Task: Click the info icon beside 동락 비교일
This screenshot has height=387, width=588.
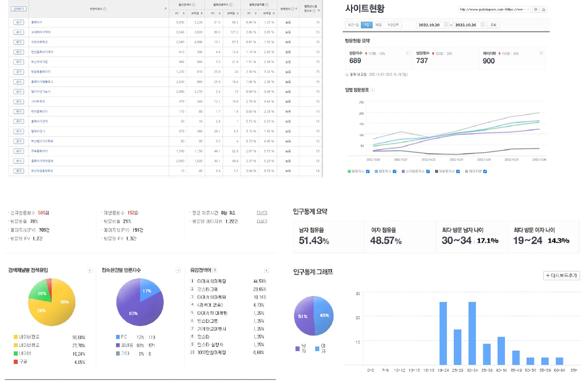Action: pyautogui.click(x=347, y=75)
